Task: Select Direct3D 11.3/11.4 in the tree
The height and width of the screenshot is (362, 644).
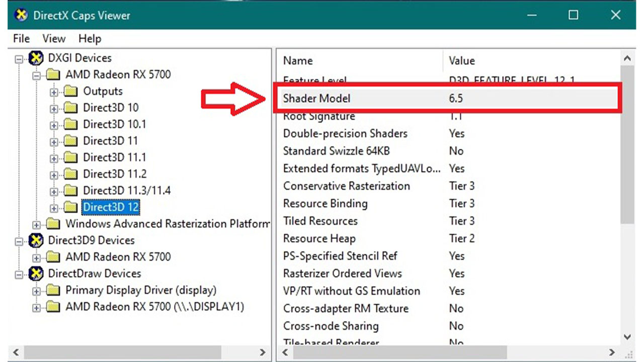Action: (127, 191)
